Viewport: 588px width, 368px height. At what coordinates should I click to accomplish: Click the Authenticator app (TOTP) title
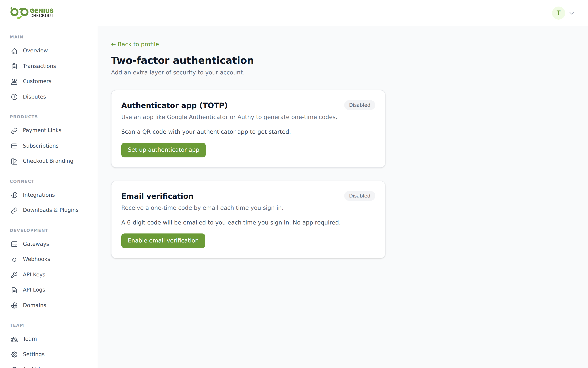pos(174,105)
